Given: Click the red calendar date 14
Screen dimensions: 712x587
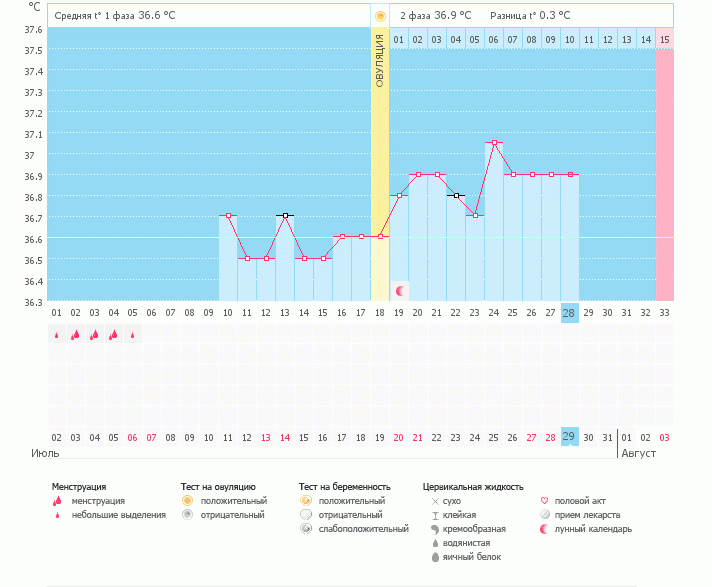Looking at the screenshot, I should pyautogui.click(x=285, y=438).
